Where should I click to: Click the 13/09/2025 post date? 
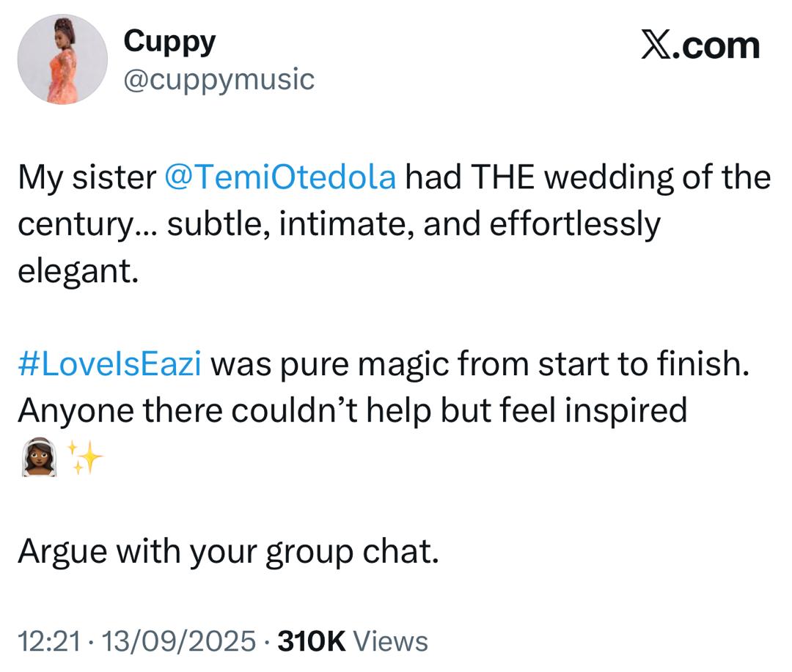point(180,640)
